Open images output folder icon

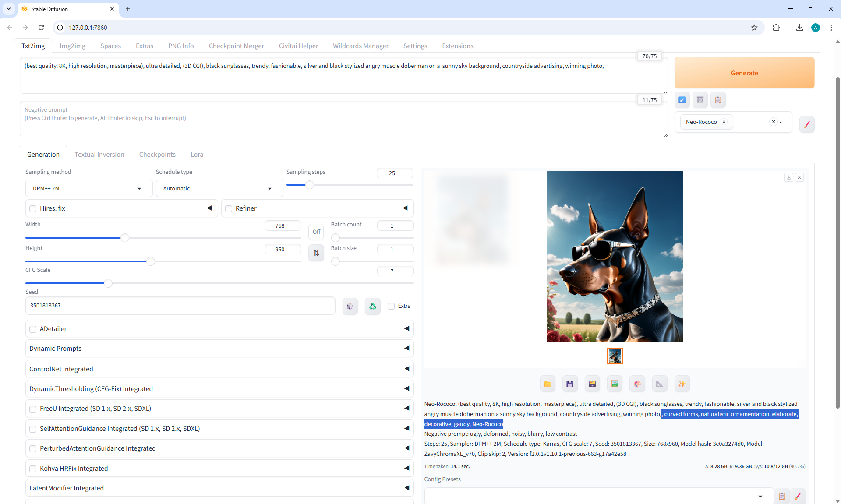(548, 384)
